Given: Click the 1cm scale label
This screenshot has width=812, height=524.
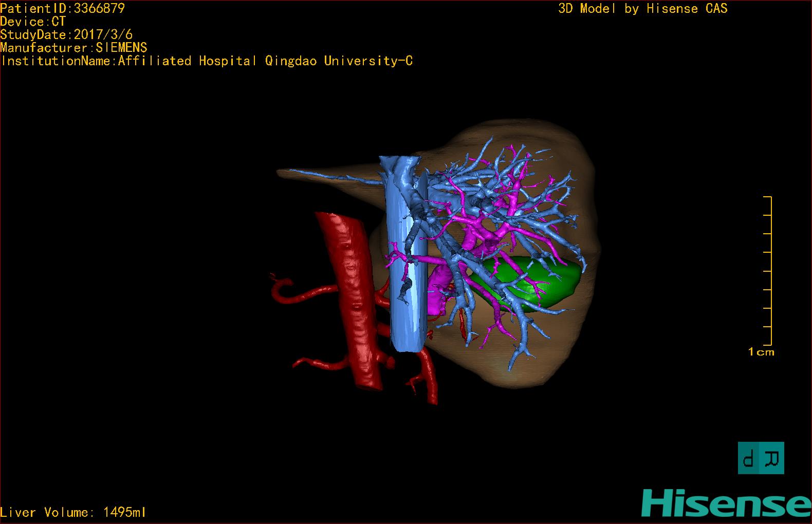Looking at the screenshot, I should click(x=761, y=352).
